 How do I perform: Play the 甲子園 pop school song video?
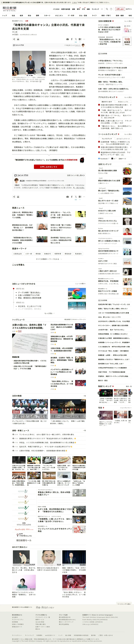pos(30,409)
